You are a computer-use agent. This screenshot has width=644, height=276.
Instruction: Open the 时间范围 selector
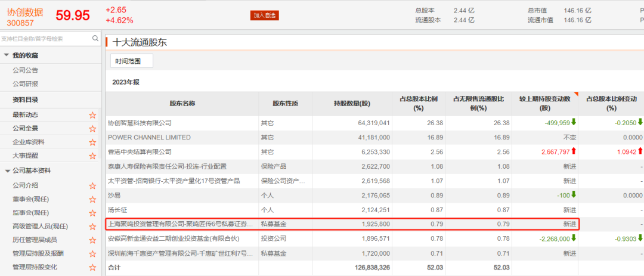tap(131, 61)
